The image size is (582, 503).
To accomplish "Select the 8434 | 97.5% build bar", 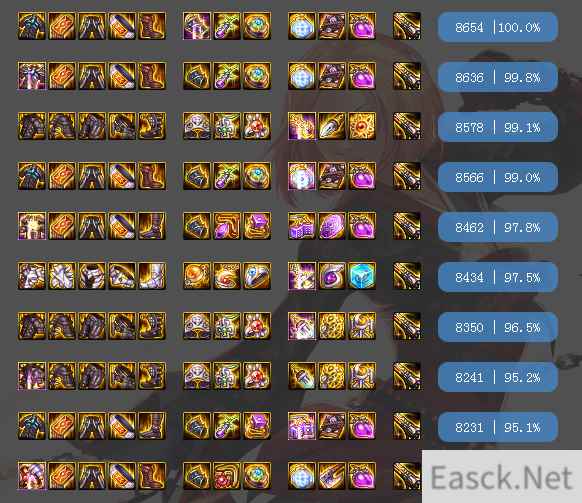I will click(498, 277).
